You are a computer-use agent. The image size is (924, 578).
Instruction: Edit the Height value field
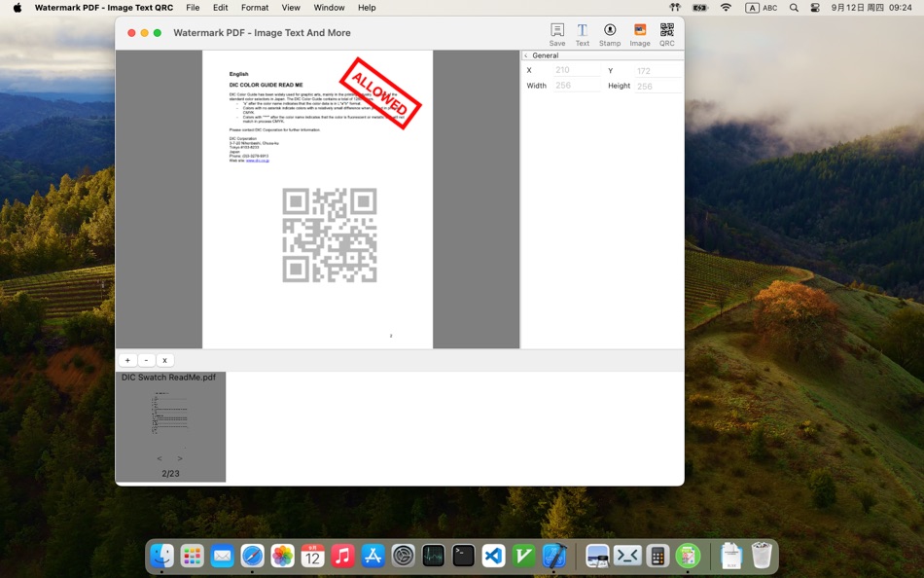655,85
